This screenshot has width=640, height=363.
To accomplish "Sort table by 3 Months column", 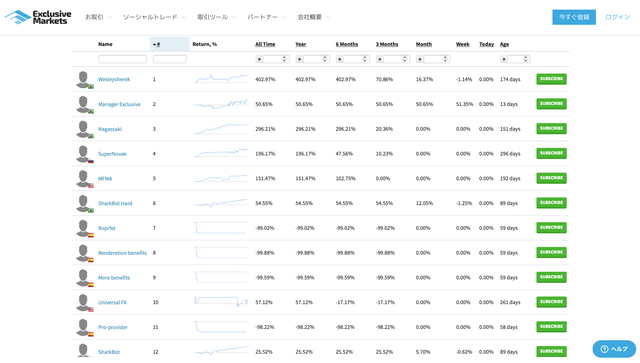I will tap(387, 44).
